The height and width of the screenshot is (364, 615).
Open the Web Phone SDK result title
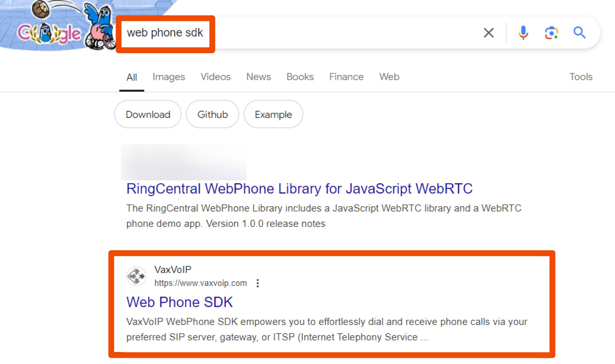click(180, 302)
